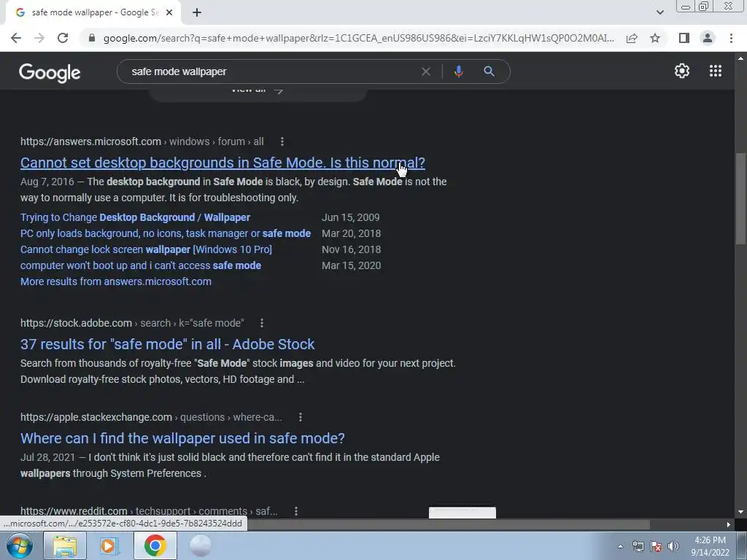Screen dimensions: 747x560
Task: Open the network tray icon
Action: pyautogui.click(x=638, y=546)
